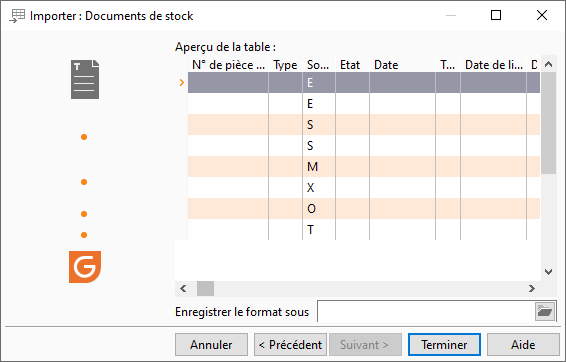Open folder browse icon for format file

click(545, 311)
